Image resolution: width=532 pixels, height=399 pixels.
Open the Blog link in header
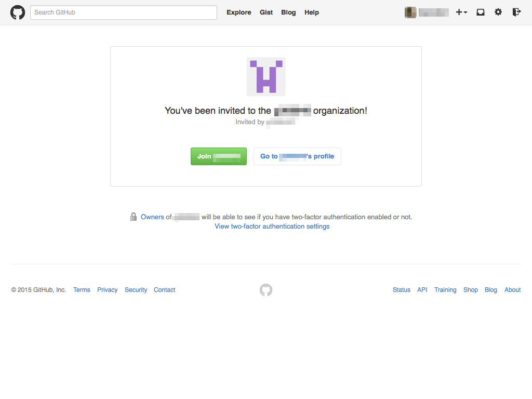pyautogui.click(x=288, y=12)
